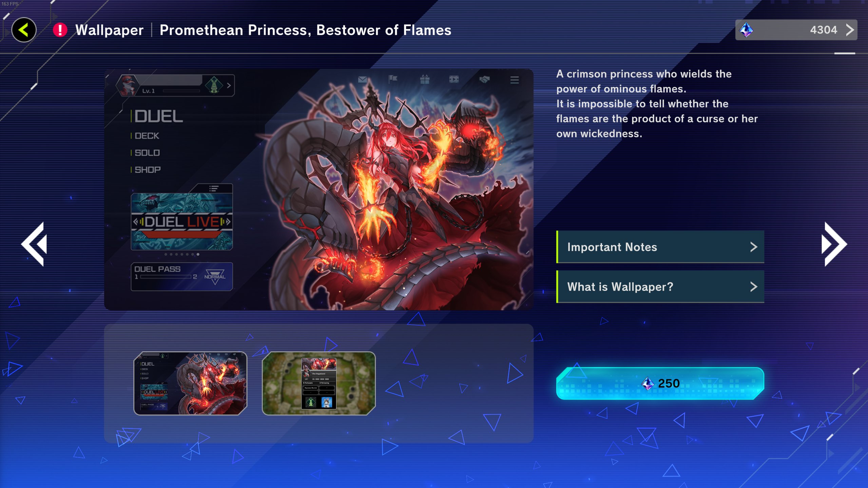Click the red exclamation alert icon

(x=60, y=30)
